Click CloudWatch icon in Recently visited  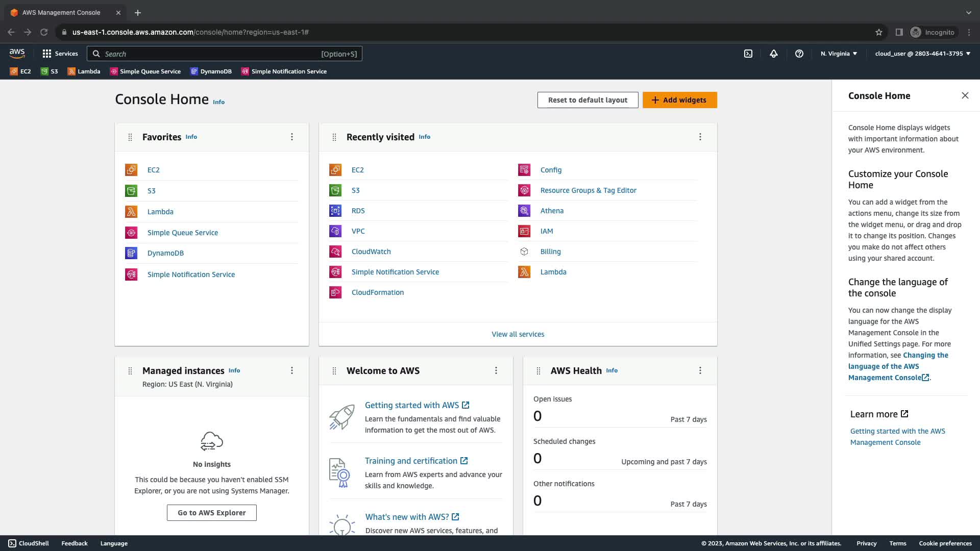click(335, 252)
